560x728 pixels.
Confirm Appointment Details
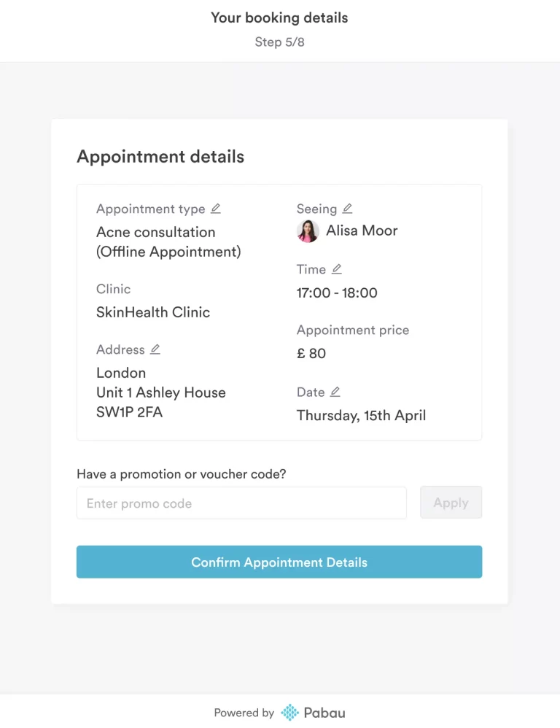pos(279,562)
